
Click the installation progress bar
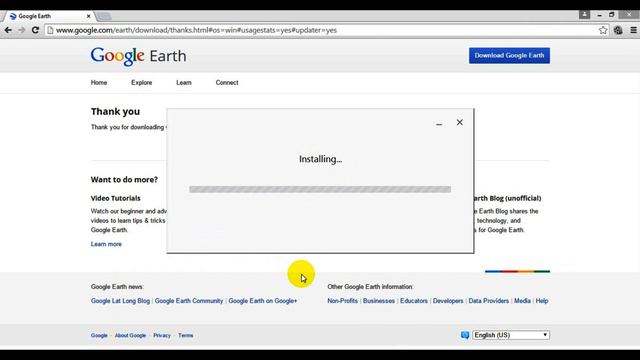320,189
